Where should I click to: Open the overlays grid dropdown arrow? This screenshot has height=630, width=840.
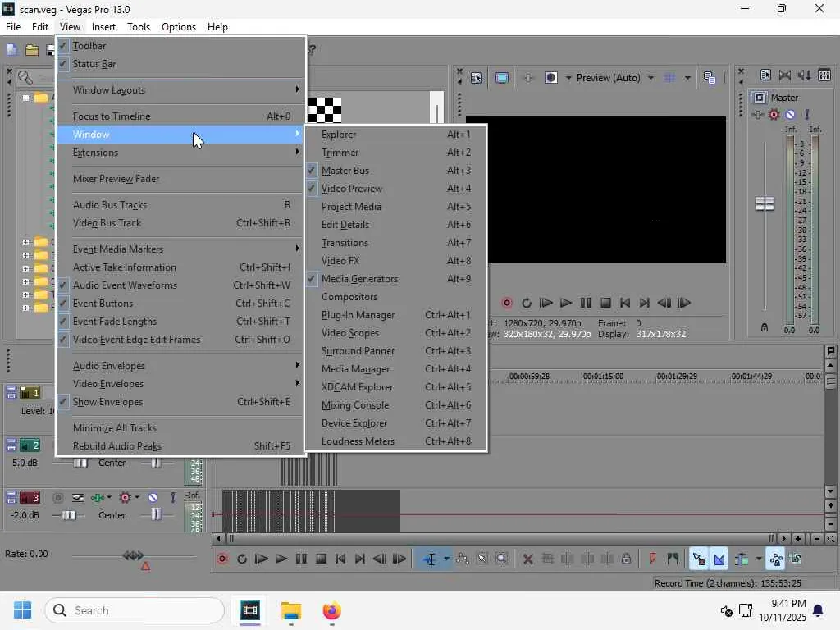coord(687,78)
